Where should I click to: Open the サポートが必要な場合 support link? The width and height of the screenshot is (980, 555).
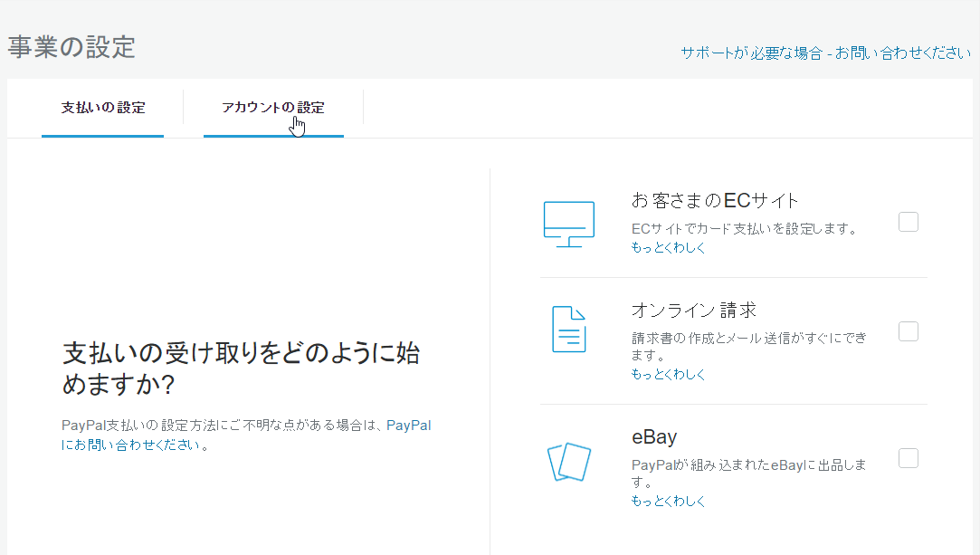coord(825,53)
